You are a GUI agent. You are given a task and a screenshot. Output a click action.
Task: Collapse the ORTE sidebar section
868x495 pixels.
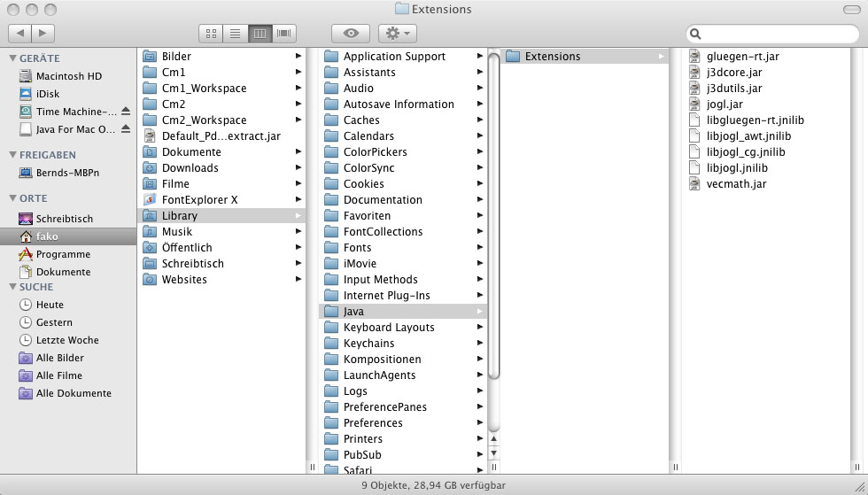point(12,198)
